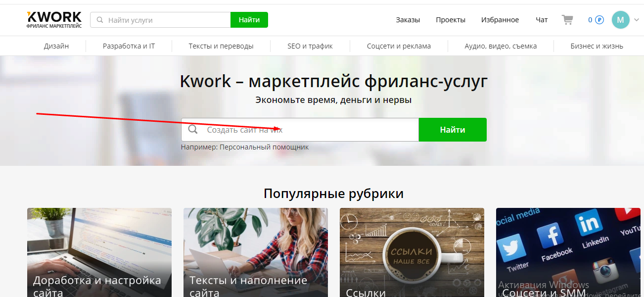Click the main search magnifier icon
Screen dimensions: 644x297
193,130
